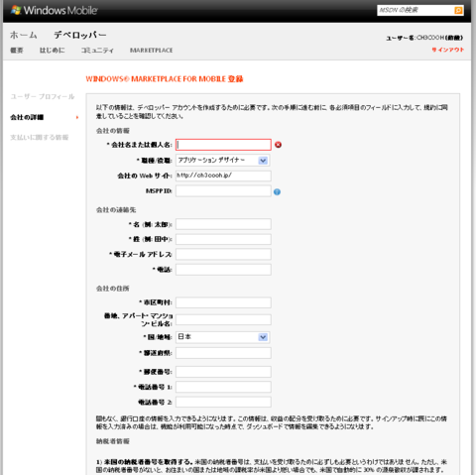Viewport: 476px width, 475px height.
Task: Click the 姓 (例: 田中) field
Action: pos(223,239)
